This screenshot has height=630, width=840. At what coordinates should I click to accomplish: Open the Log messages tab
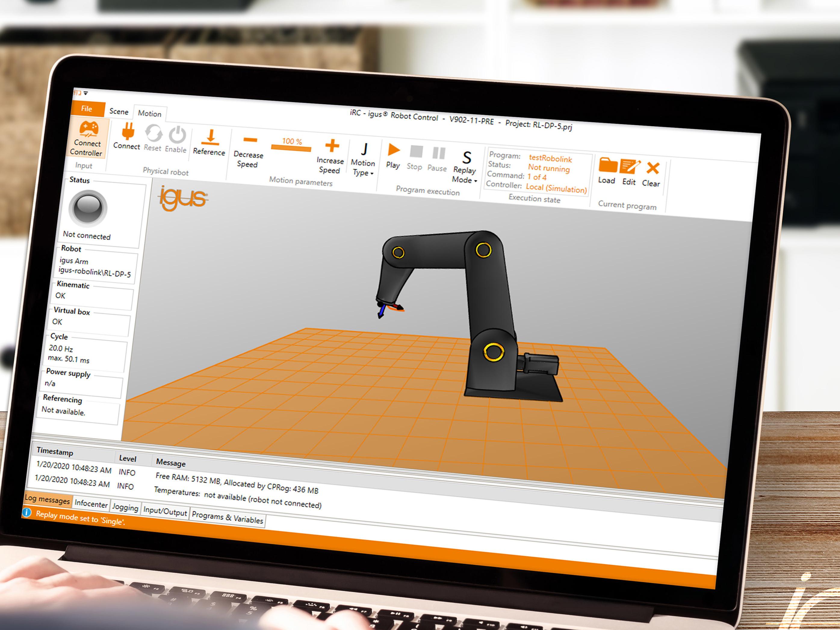[47, 499]
